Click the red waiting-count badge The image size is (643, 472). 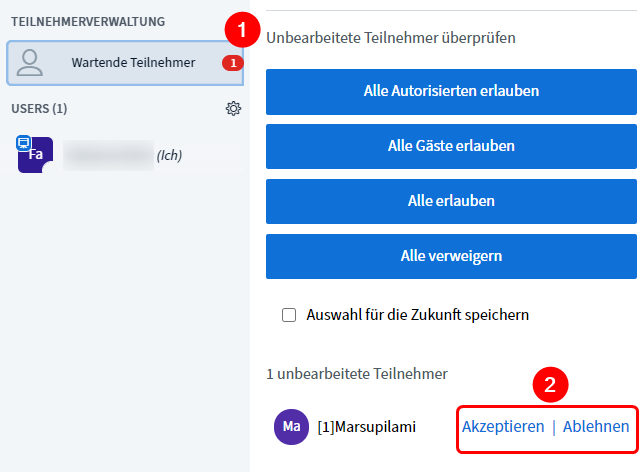[x=232, y=63]
